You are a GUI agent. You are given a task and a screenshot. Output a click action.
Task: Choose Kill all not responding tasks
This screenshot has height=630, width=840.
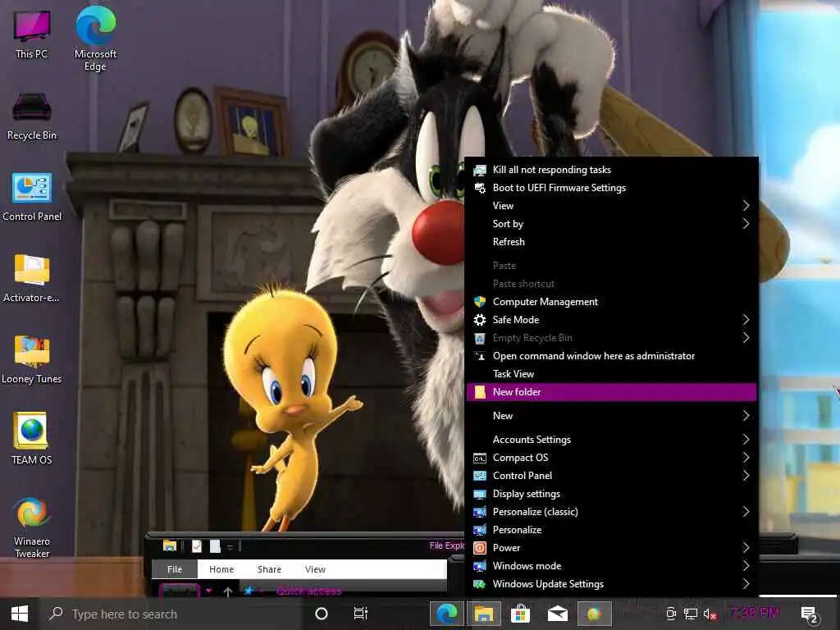point(611,170)
